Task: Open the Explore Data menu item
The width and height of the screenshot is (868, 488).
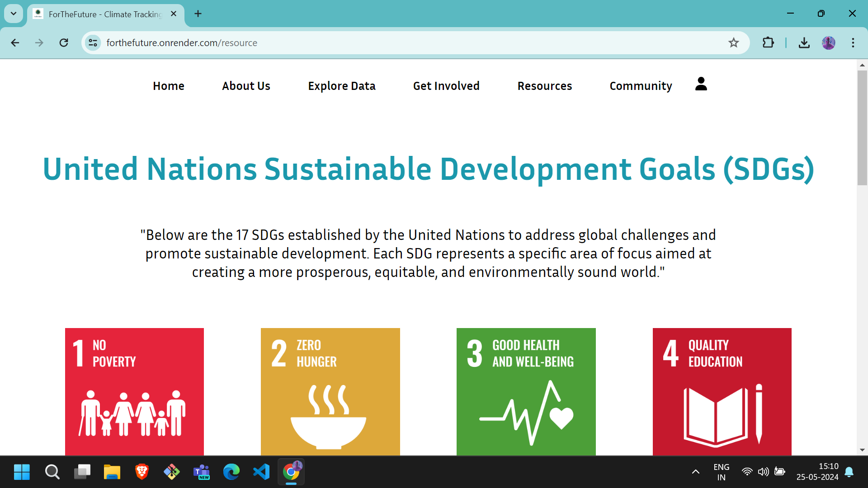Action: coord(341,86)
